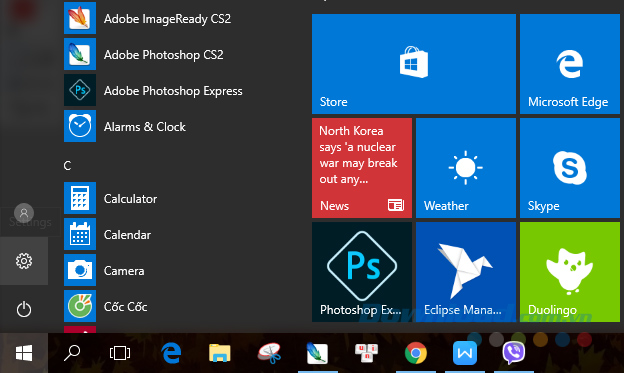This screenshot has height=373, width=624.
Task: Open the Microsoft Edge tile
Action: point(570,64)
